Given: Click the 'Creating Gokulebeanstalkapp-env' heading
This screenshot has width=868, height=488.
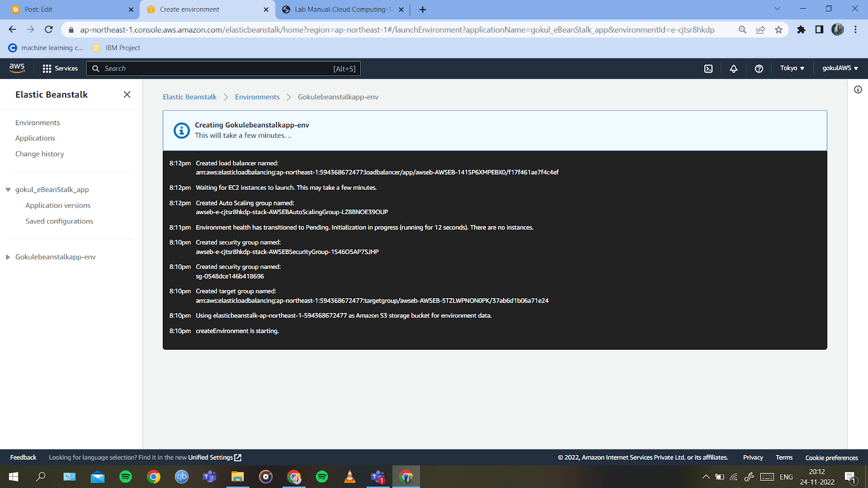Looking at the screenshot, I should click(252, 125).
